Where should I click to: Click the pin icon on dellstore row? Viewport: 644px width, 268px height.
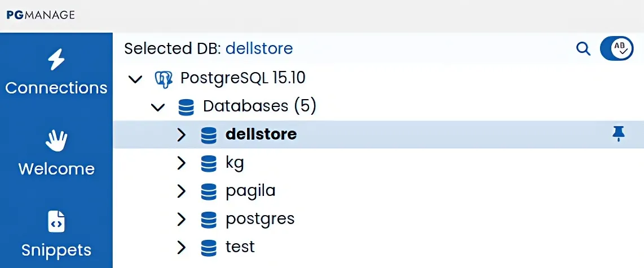tap(619, 134)
